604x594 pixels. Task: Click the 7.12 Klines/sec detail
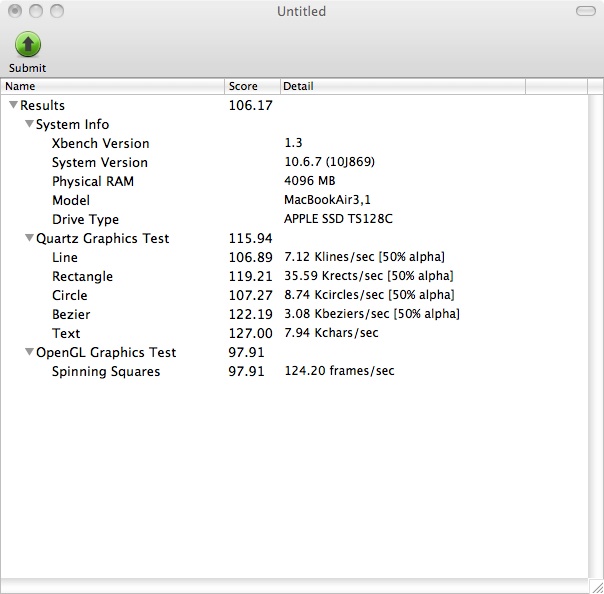click(364, 257)
